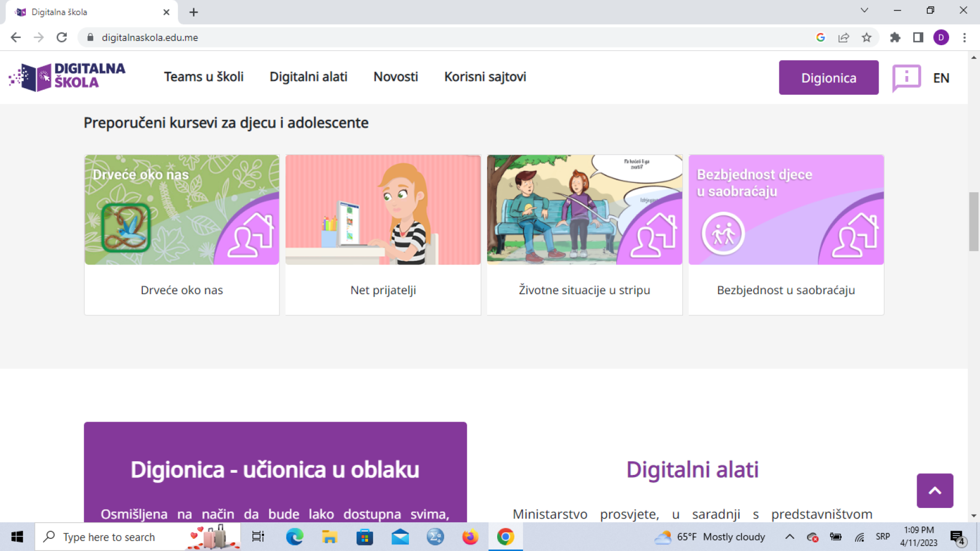Viewport: 980px width, 551px height.
Task: Select Korisni sajtovi in the navigation
Action: coord(485,77)
